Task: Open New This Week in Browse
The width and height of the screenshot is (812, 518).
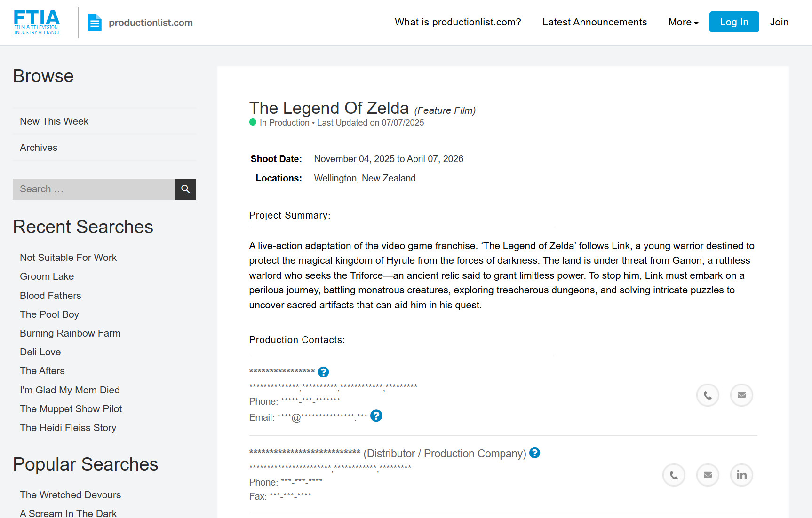Action: pos(54,121)
